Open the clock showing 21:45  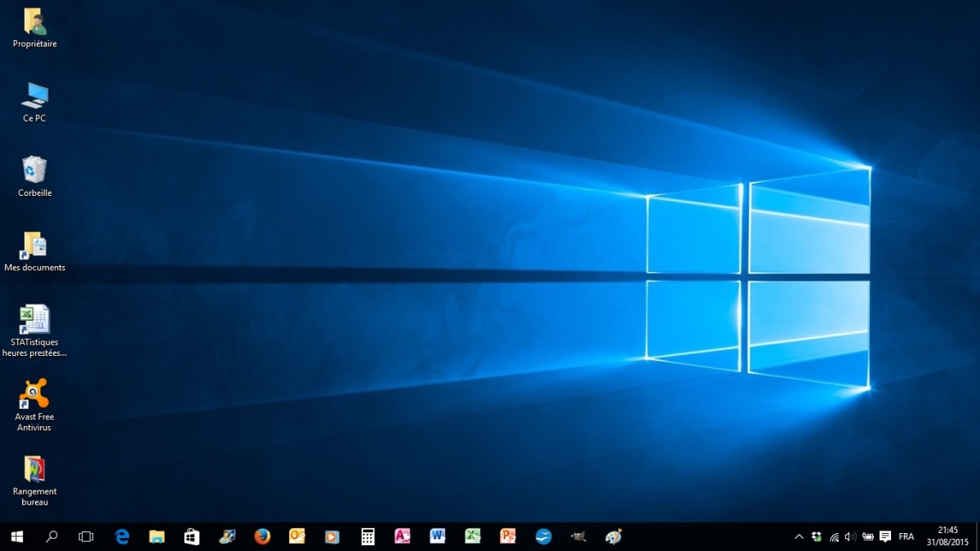pyautogui.click(x=948, y=535)
